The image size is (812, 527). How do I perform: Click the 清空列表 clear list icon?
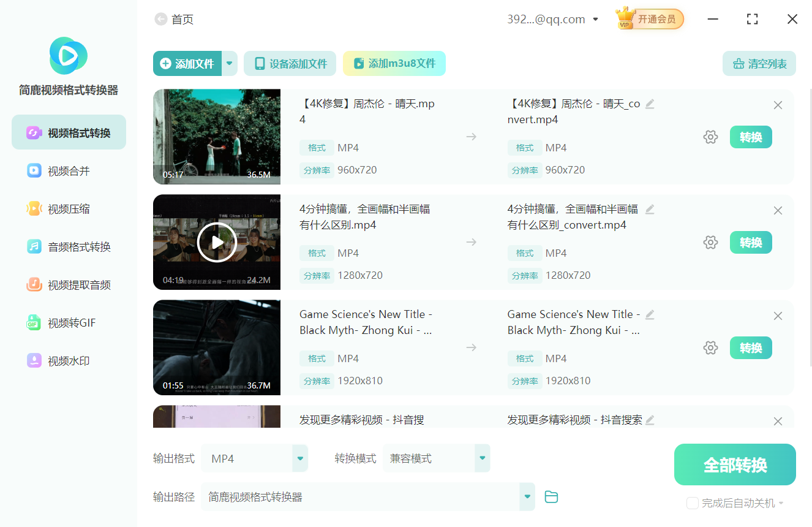(x=759, y=63)
